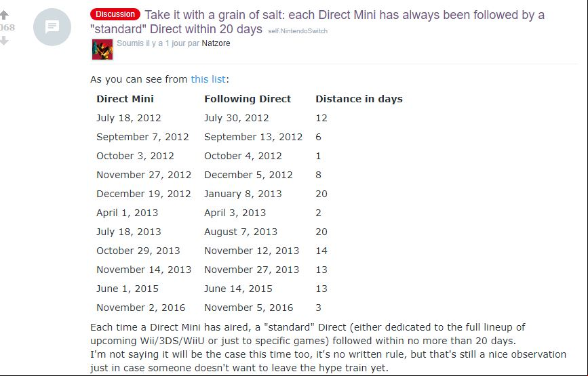Select the 'November 5, 2016' table cell

[249, 308]
